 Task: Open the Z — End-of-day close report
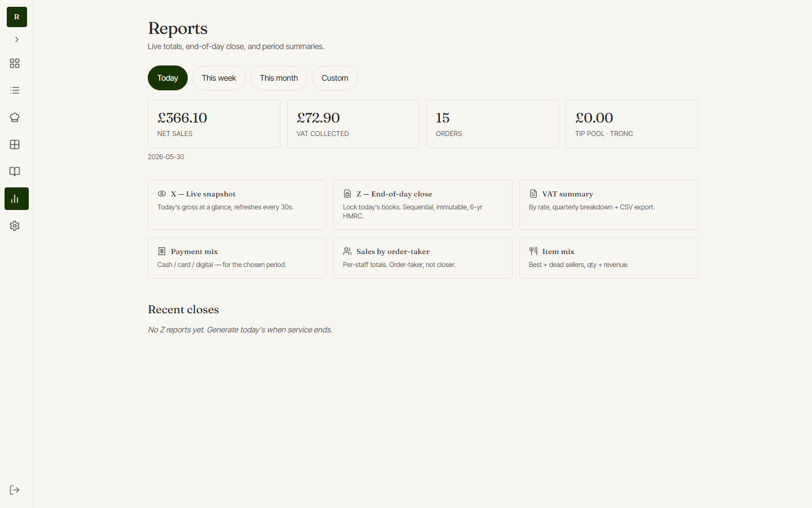tap(423, 205)
